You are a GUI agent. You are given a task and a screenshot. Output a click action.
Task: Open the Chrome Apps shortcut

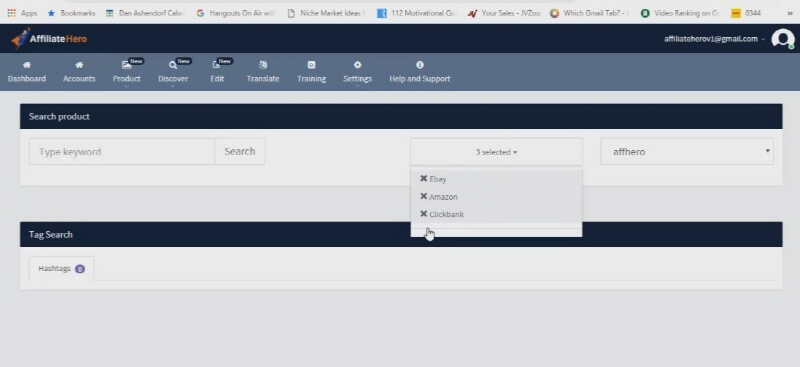22,13
